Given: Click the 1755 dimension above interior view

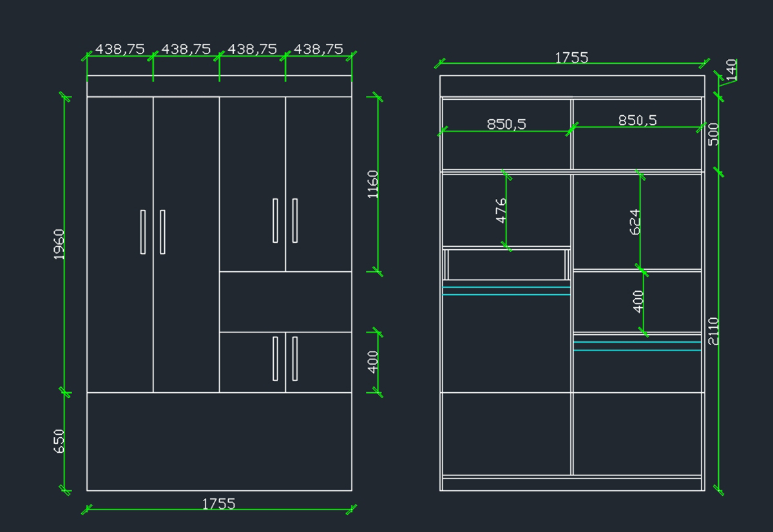Looking at the screenshot, I should tap(571, 57).
